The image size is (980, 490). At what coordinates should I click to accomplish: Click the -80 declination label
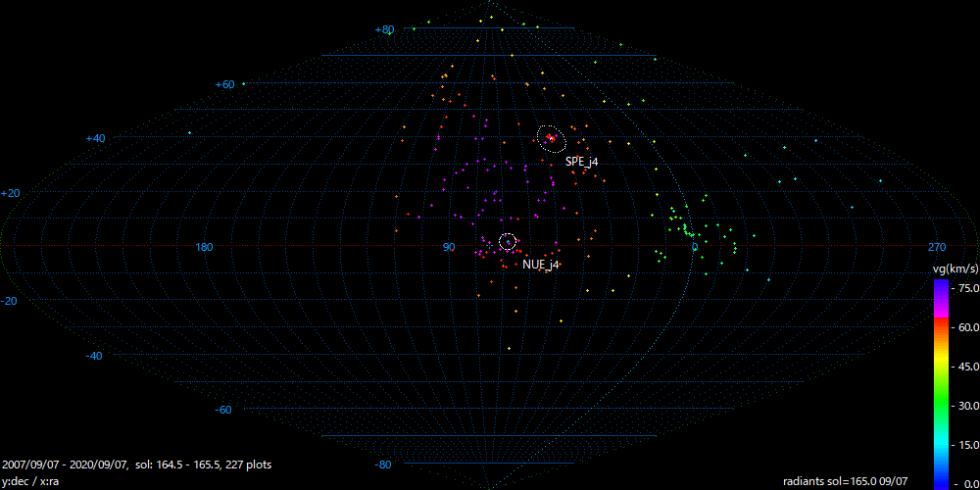[x=384, y=465]
